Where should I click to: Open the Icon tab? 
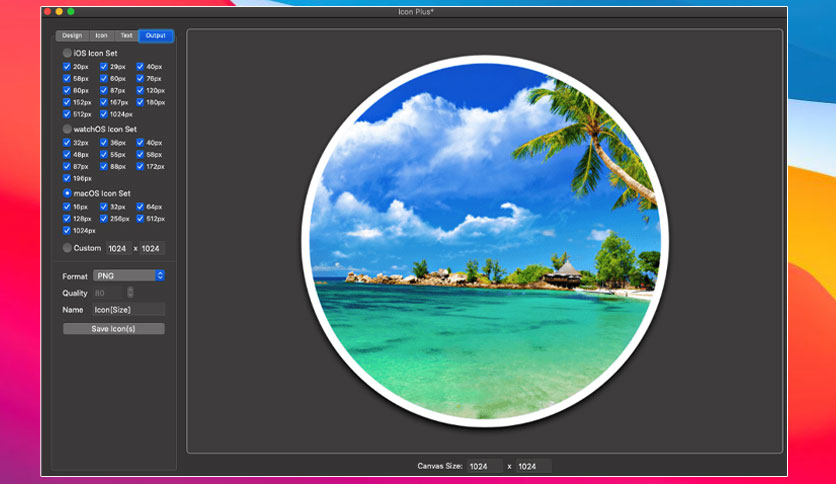click(x=101, y=36)
